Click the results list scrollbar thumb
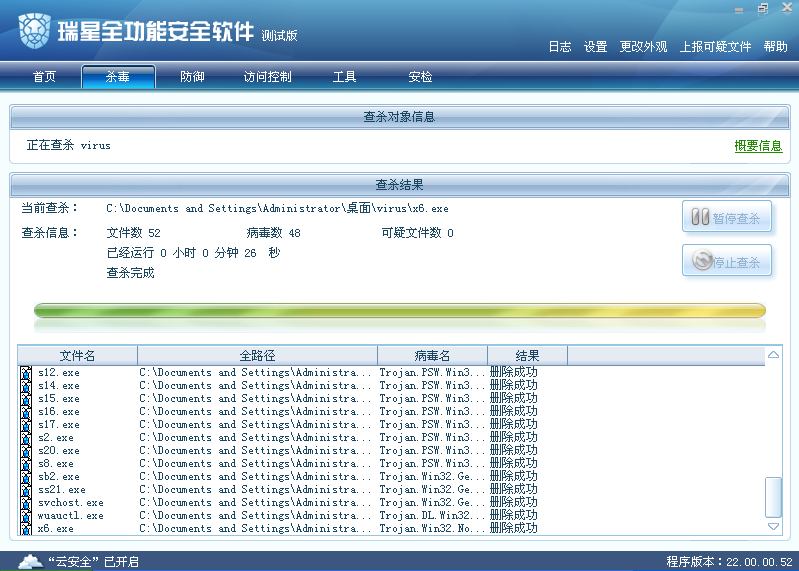 [773, 497]
